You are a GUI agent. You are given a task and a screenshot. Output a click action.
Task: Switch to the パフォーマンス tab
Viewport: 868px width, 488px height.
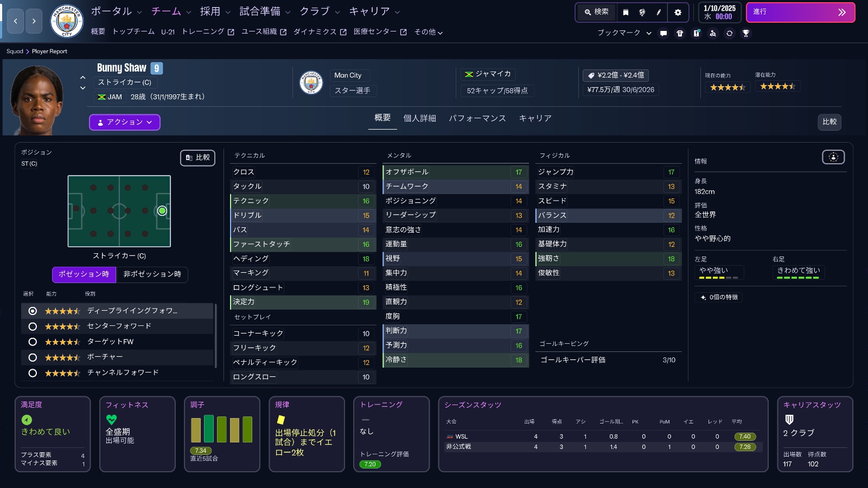pos(478,118)
